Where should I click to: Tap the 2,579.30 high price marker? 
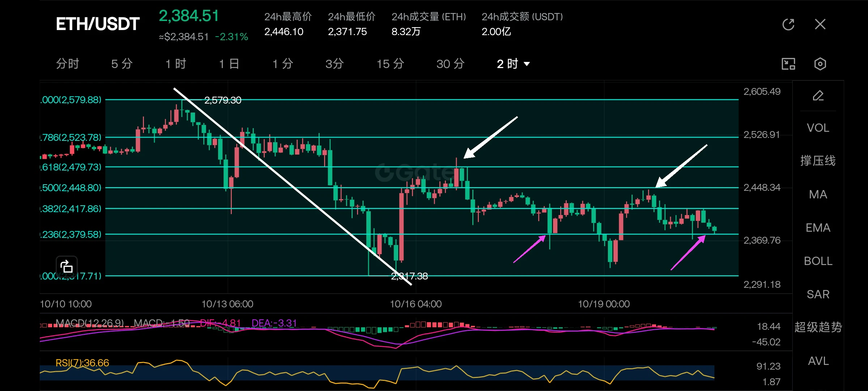coord(223,100)
